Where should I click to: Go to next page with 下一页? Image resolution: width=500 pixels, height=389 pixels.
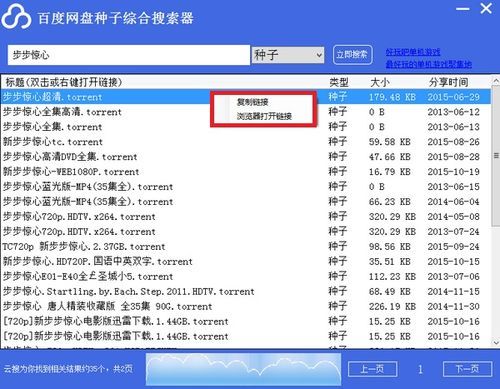coord(467,369)
